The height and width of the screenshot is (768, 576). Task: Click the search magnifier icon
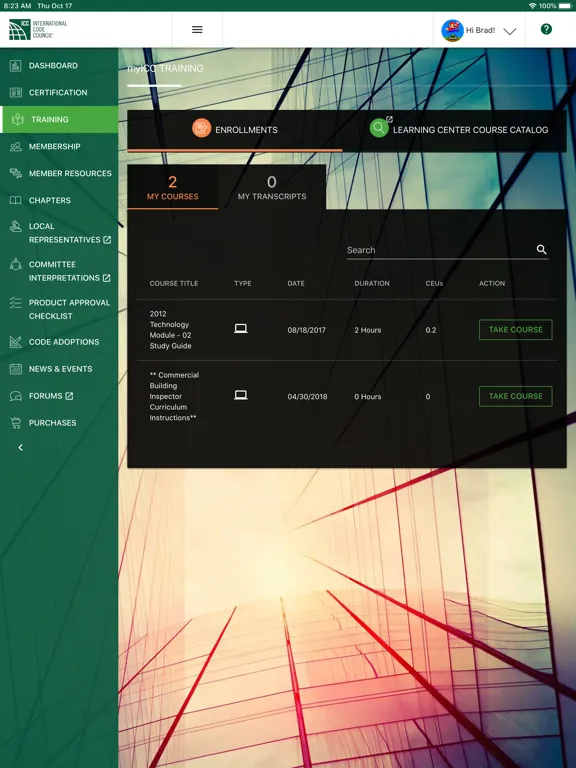pos(541,250)
